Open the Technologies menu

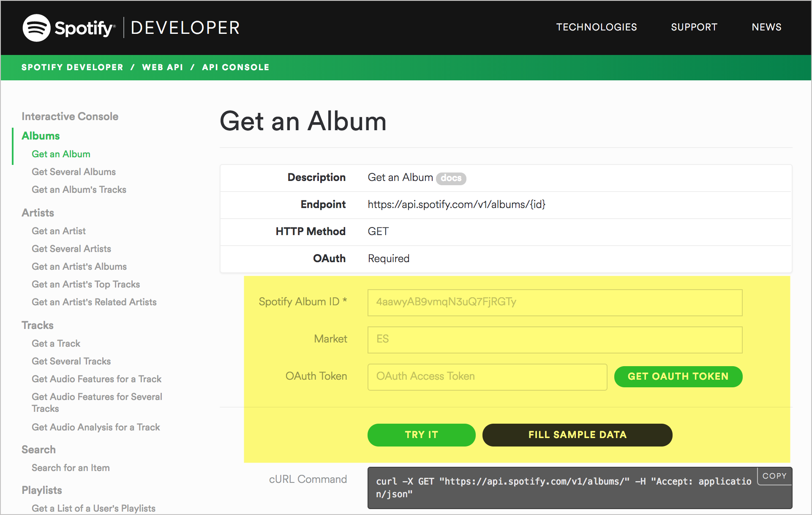click(596, 27)
